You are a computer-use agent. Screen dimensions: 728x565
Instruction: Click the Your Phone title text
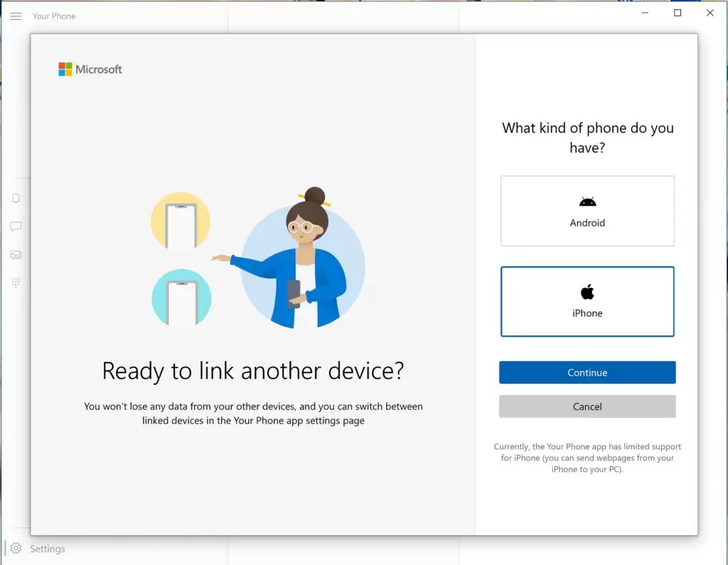click(54, 16)
